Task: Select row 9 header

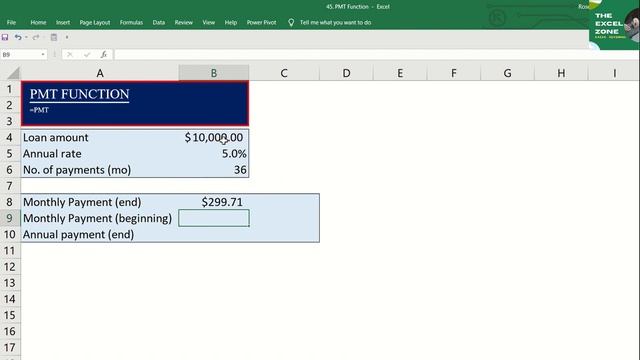Action: pos(10,218)
